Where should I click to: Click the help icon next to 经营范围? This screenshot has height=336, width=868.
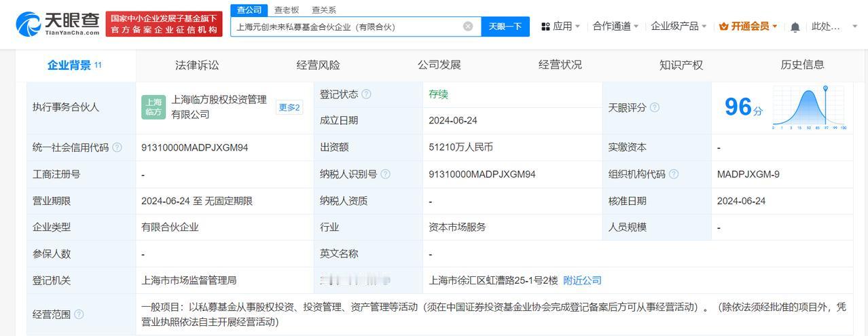79,314
